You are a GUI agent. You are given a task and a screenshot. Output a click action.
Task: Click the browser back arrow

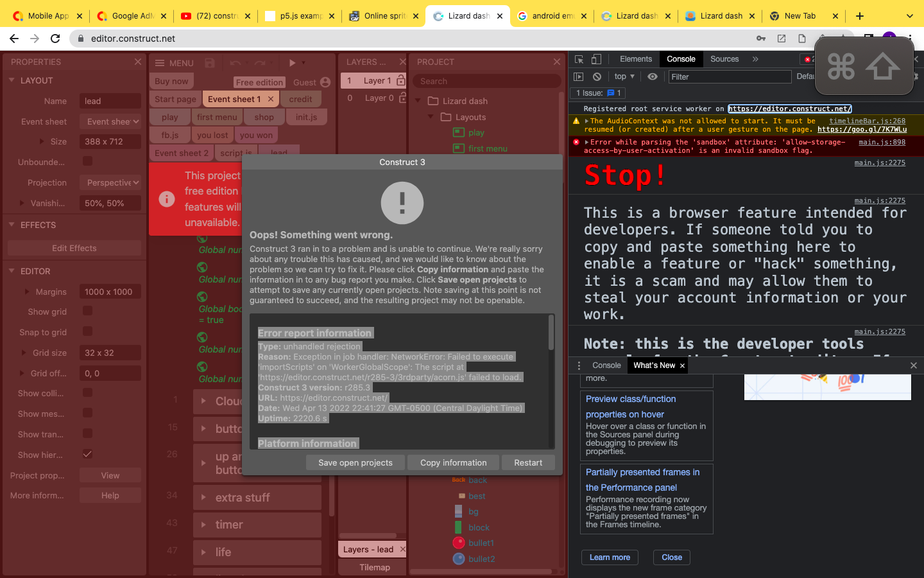pyautogui.click(x=14, y=39)
